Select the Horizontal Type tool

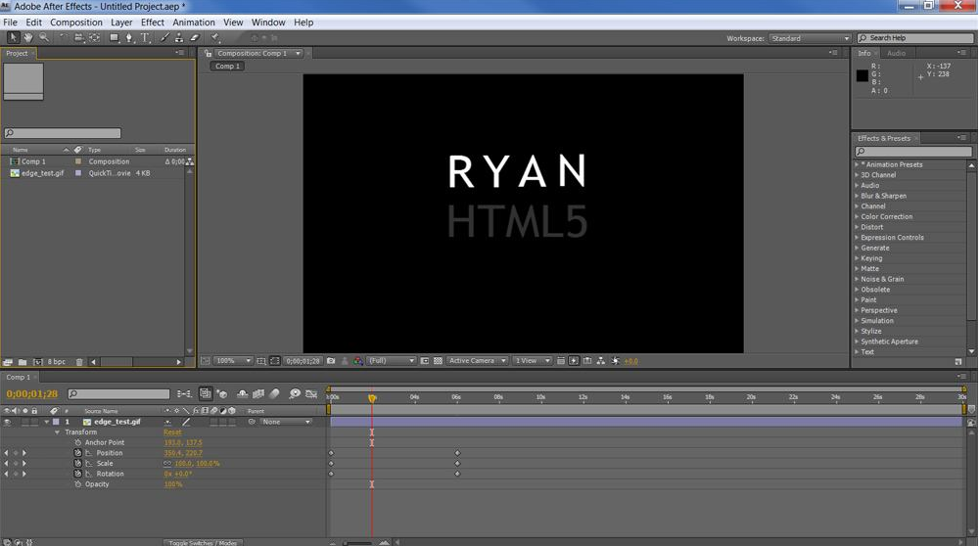146,38
